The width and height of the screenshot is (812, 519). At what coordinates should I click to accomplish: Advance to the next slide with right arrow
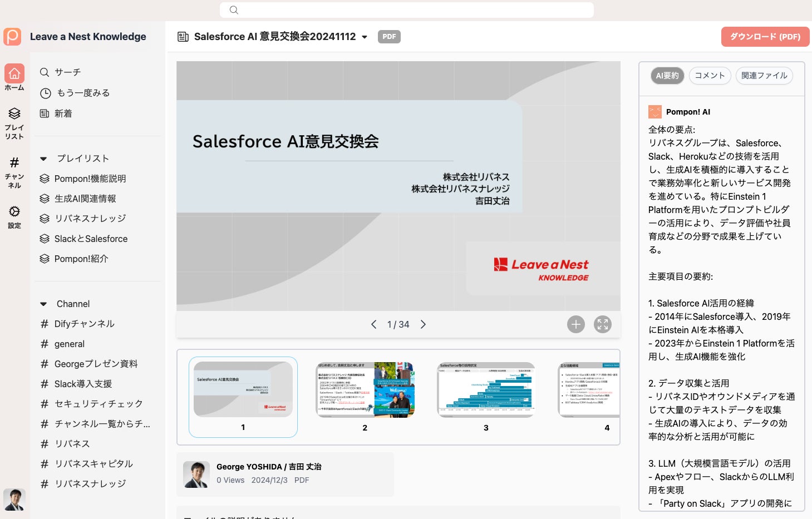(x=423, y=324)
